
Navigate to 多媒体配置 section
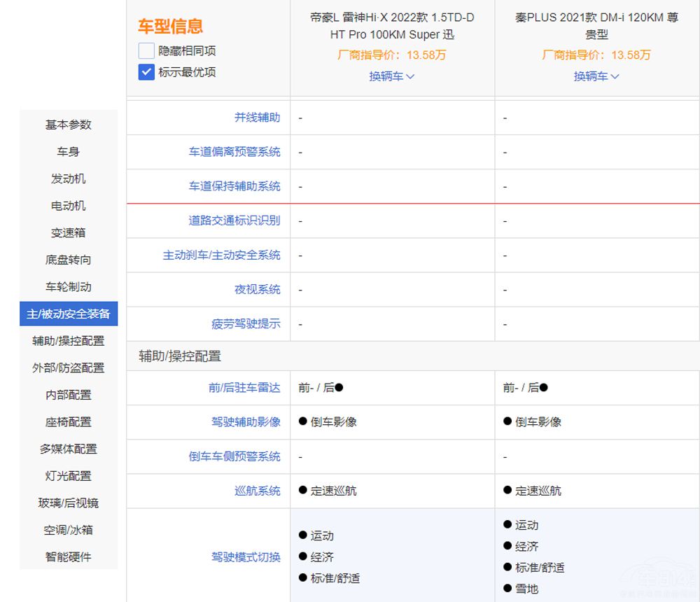click(x=69, y=449)
